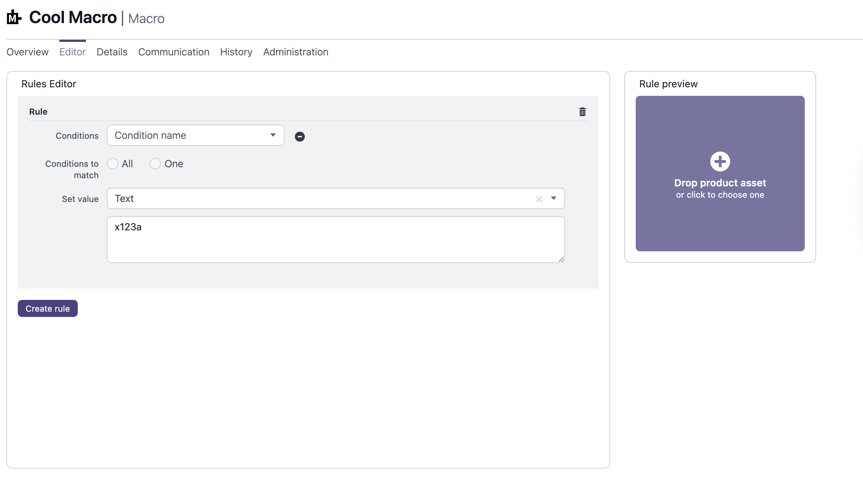Image resolution: width=863 pixels, height=504 pixels.
Task: Go to the Communication tab
Action: click(174, 52)
